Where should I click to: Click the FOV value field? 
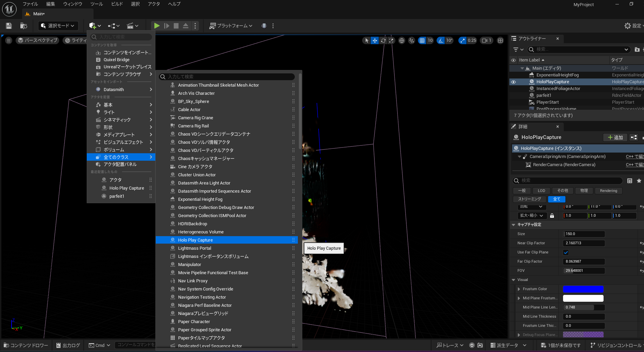tap(584, 271)
